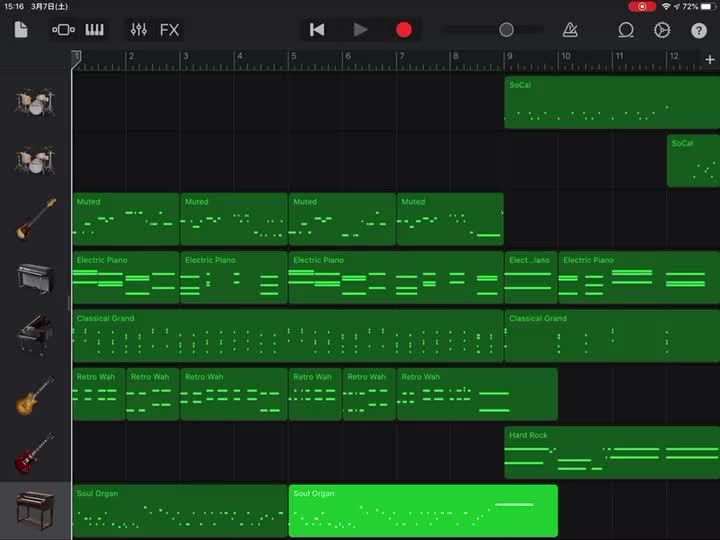Select Electric Piano region at bar 10

tap(639, 277)
